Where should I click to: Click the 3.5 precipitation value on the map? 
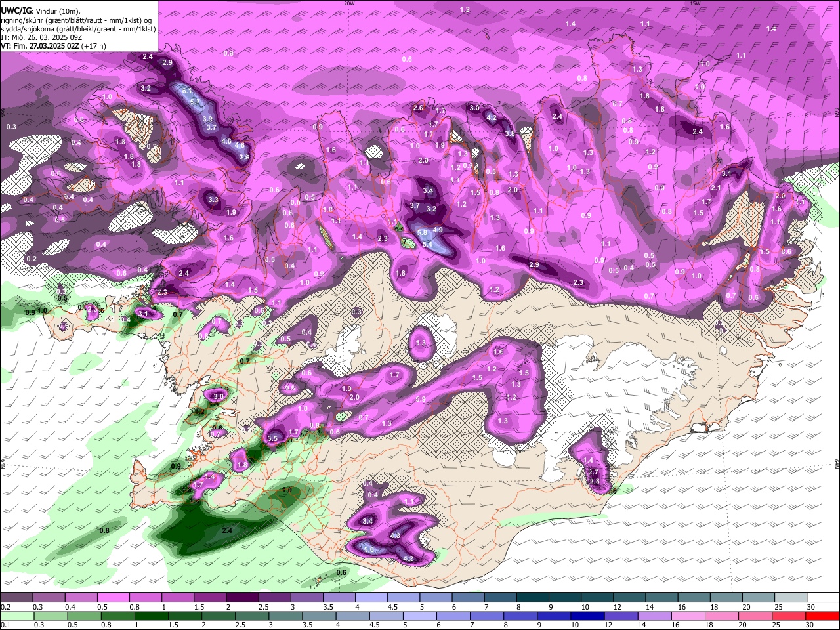(273, 438)
